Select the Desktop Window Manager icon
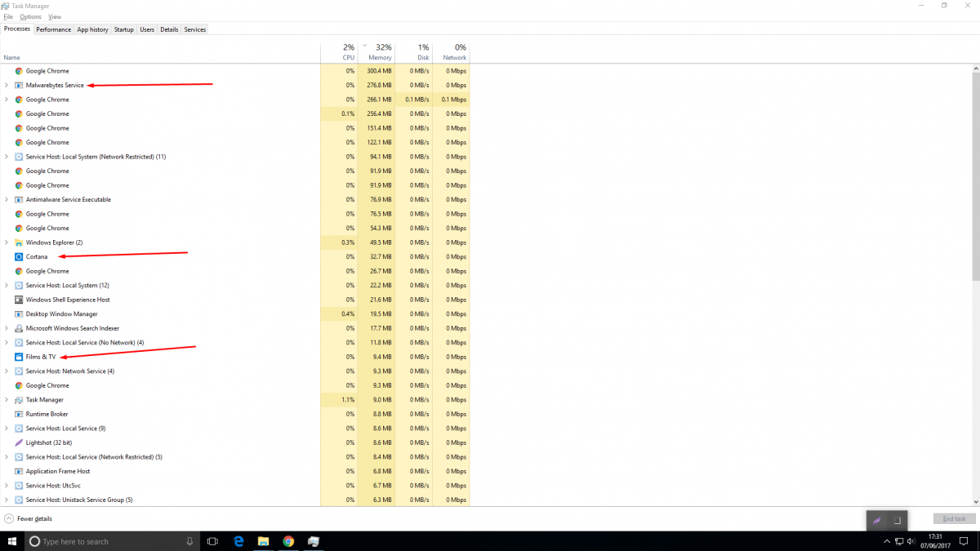 [19, 314]
